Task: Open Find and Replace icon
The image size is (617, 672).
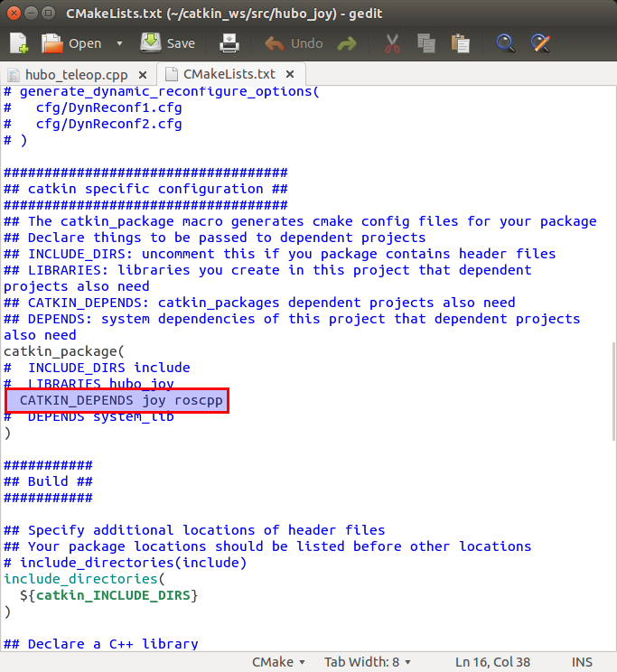Action: pyautogui.click(x=540, y=43)
